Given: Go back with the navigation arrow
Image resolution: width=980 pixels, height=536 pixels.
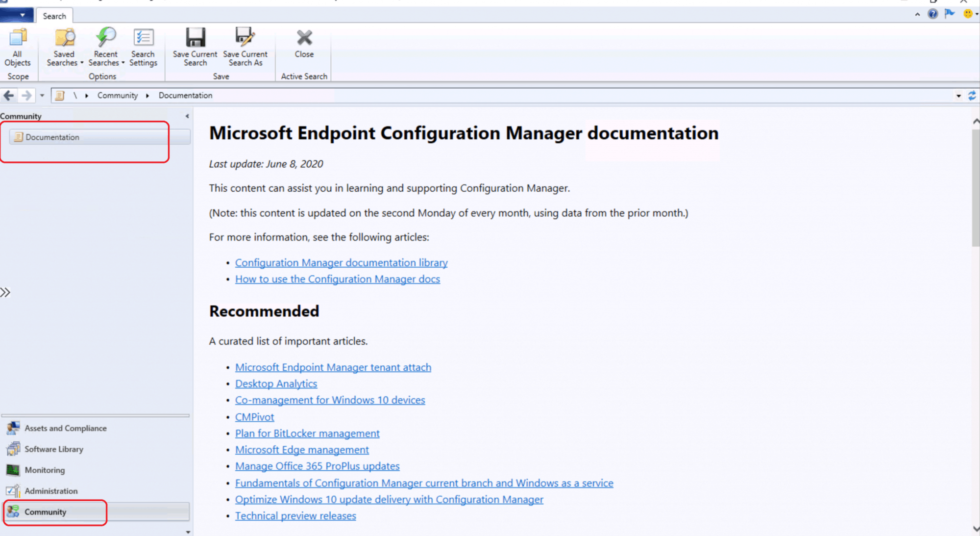Looking at the screenshot, I should tap(9, 95).
